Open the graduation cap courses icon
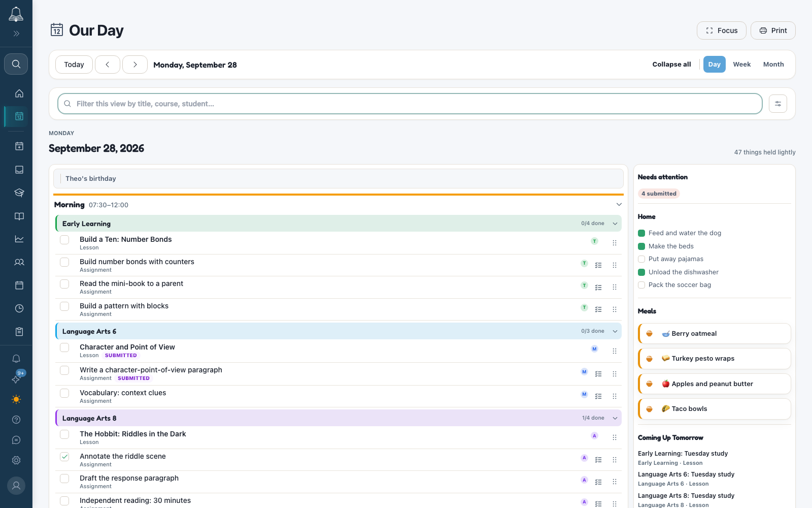This screenshot has height=508, width=812. click(19, 193)
